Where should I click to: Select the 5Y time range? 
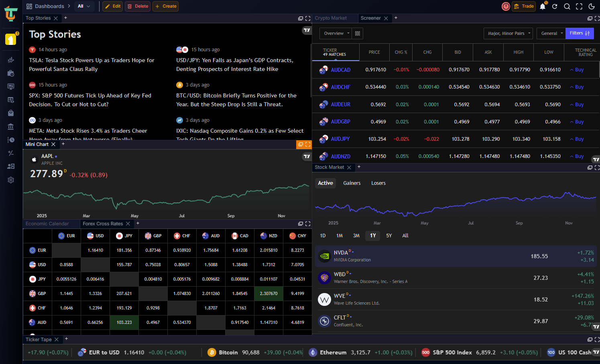pyautogui.click(x=389, y=236)
